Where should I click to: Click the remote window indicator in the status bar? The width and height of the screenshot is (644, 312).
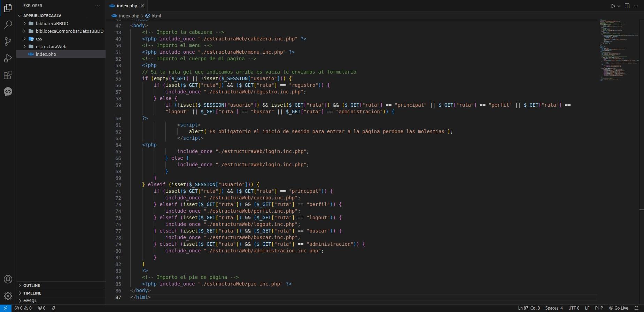click(x=6, y=308)
